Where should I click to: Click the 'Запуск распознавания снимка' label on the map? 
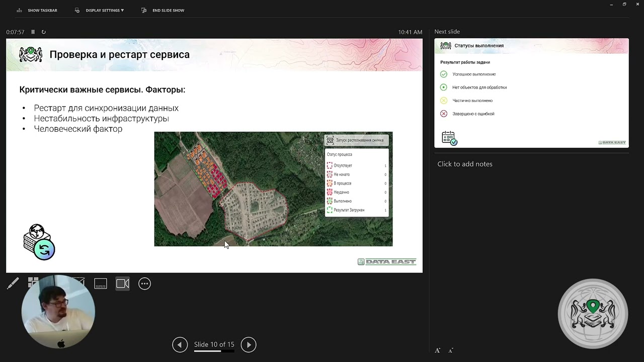click(x=360, y=140)
